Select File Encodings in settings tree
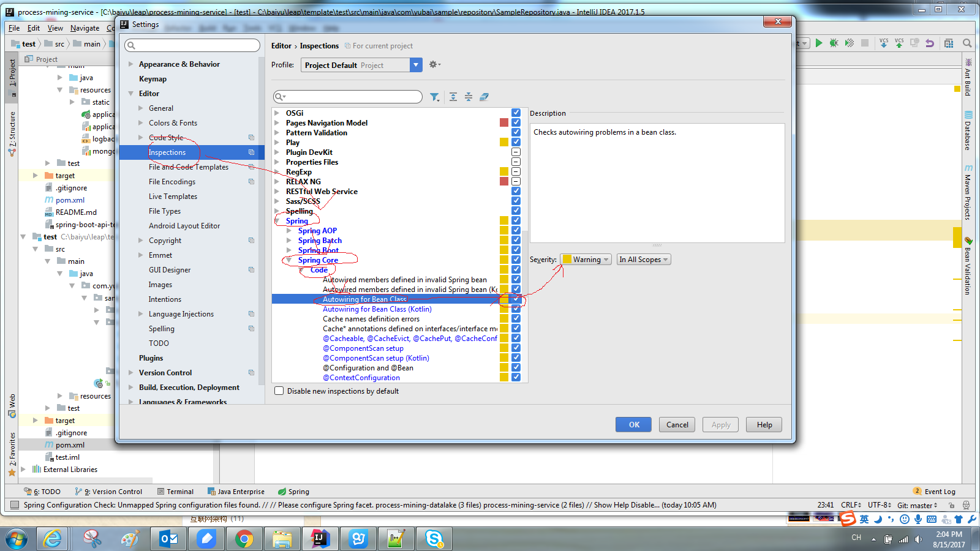The height and width of the screenshot is (551, 980). pos(172,181)
